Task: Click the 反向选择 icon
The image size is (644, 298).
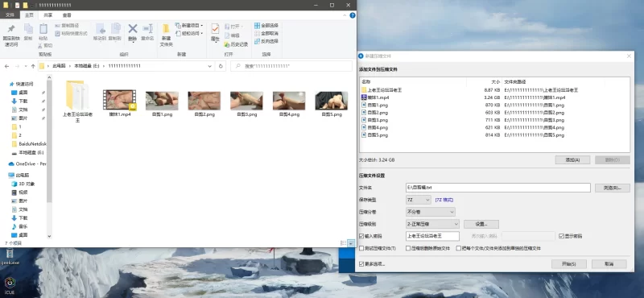Action: [257, 41]
